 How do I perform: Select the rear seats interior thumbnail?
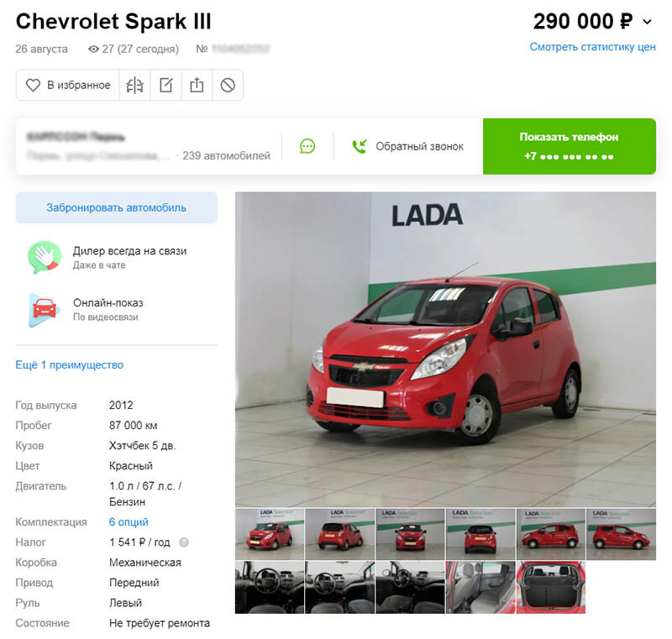coord(480,587)
